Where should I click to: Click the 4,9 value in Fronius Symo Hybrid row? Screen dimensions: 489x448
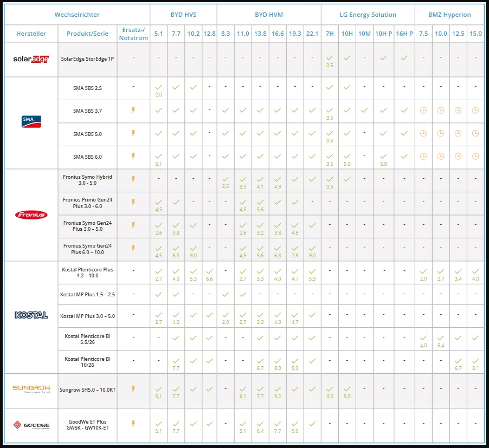pos(278,186)
